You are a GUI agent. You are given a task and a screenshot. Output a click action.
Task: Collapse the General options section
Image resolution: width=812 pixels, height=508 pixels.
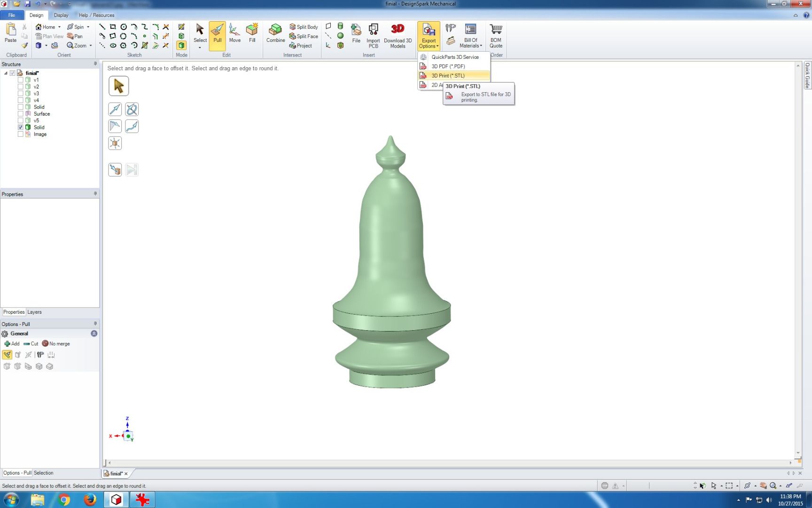click(x=94, y=333)
